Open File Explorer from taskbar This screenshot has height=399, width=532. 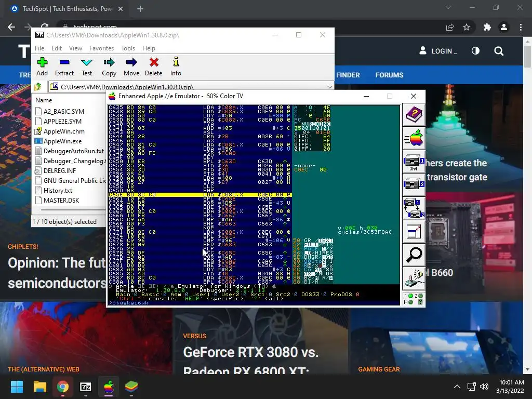[39, 387]
